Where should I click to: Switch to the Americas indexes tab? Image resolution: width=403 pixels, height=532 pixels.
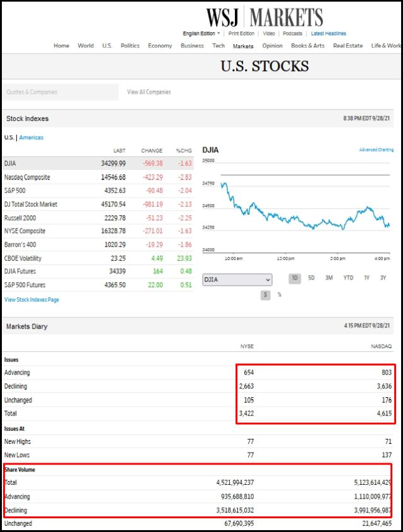click(31, 137)
